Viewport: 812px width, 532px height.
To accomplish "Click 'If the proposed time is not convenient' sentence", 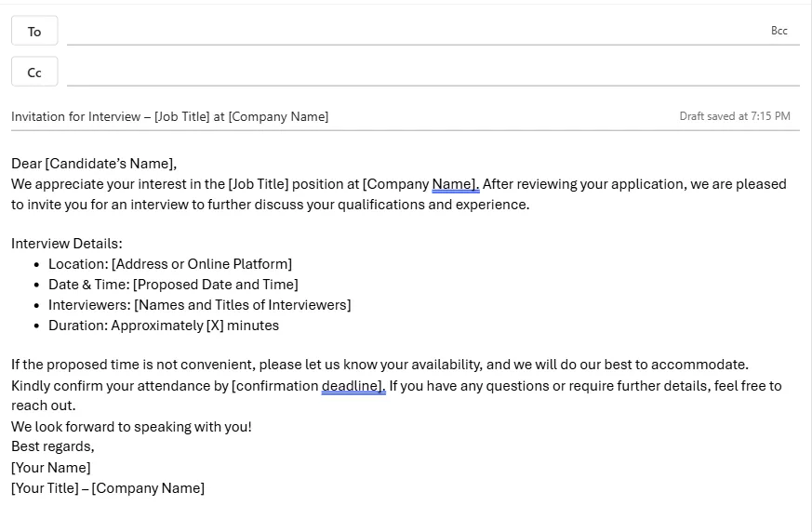I will tap(380, 365).
